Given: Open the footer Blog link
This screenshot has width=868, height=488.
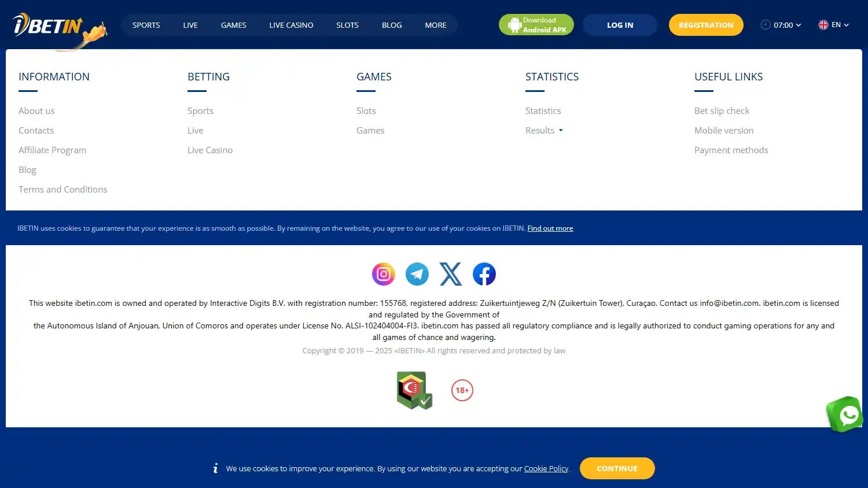Looking at the screenshot, I should click(x=27, y=170).
